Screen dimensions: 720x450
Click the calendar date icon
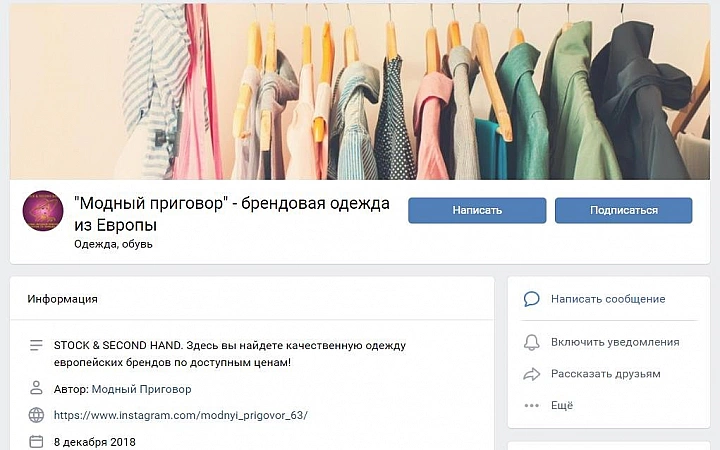pos(36,442)
